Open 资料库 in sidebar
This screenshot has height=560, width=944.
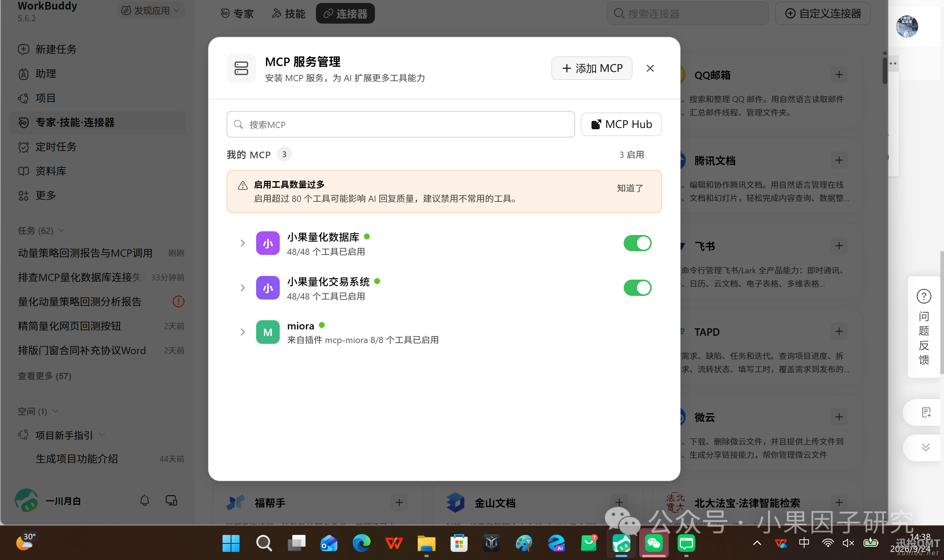[x=97, y=171]
